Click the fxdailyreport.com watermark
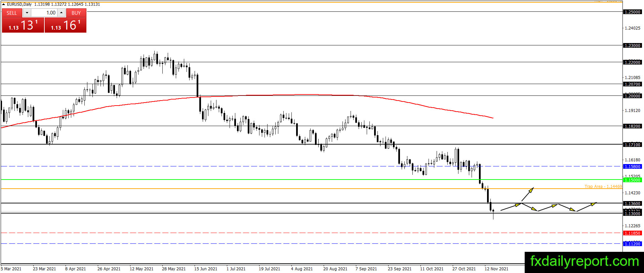The image size is (644, 273). 585,261
